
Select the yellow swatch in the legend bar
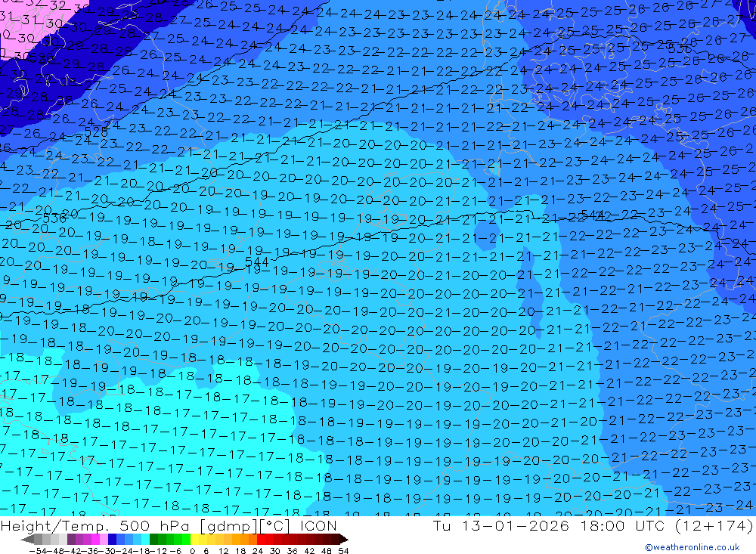197,539
